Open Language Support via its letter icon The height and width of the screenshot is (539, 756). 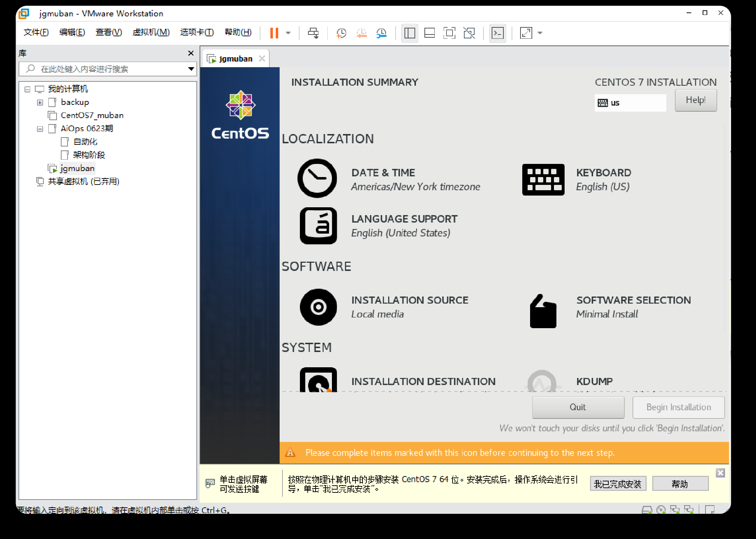(x=318, y=226)
